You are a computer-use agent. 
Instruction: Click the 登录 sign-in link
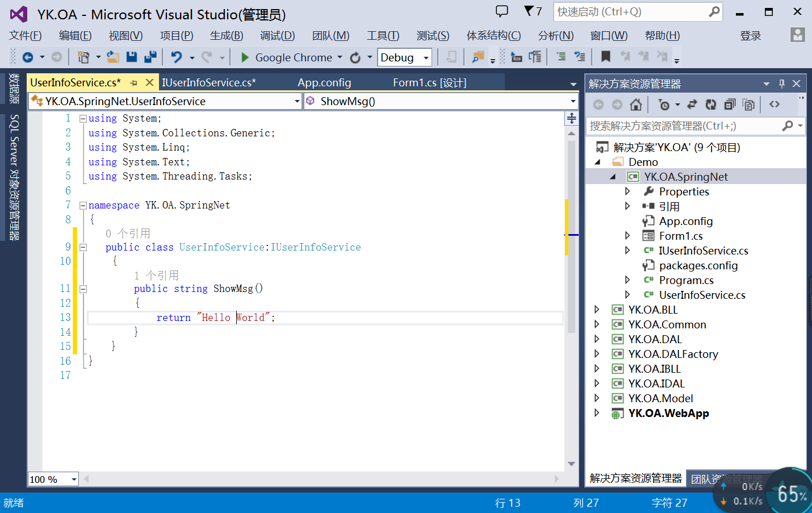point(751,36)
